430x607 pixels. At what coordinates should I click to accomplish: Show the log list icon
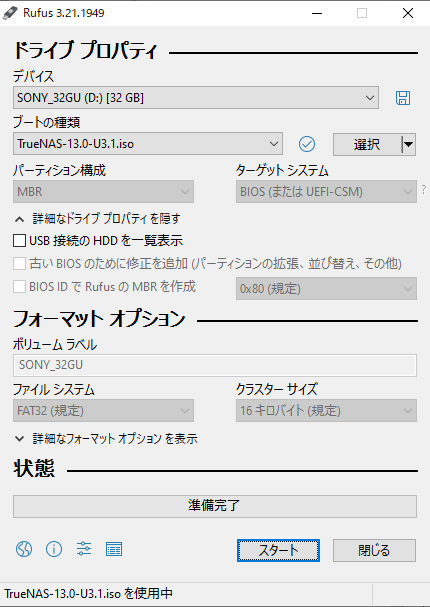tap(114, 549)
